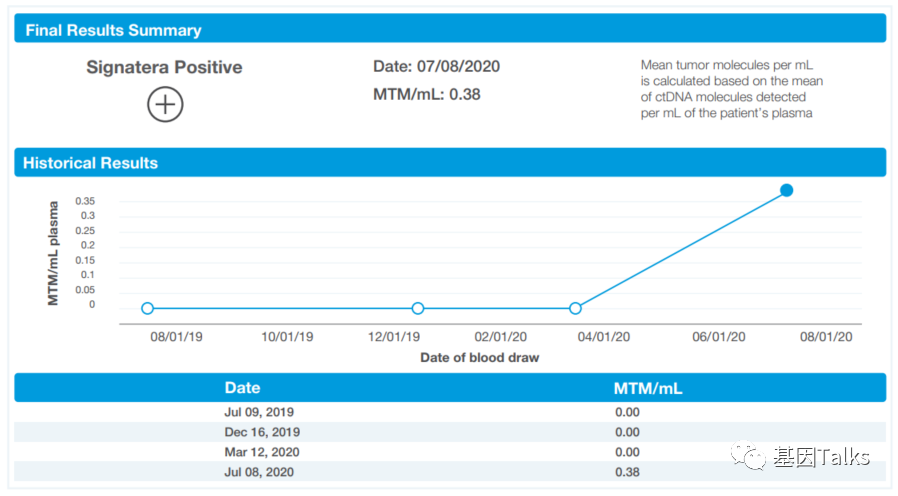Click the 0.00 value for Jul 09, 2019
This screenshot has height=496, width=898.
tap(627, 412)
